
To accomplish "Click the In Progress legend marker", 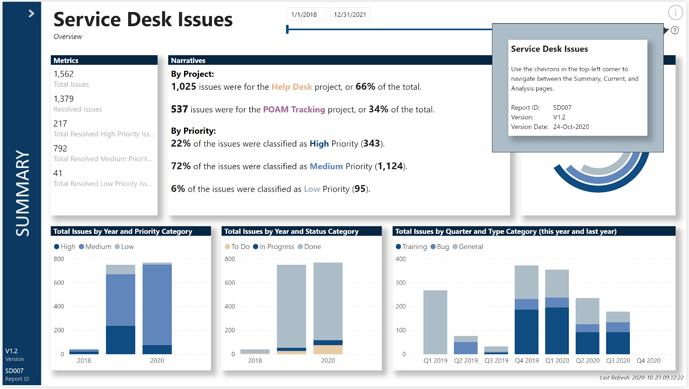I will click(x=255, y=247).
